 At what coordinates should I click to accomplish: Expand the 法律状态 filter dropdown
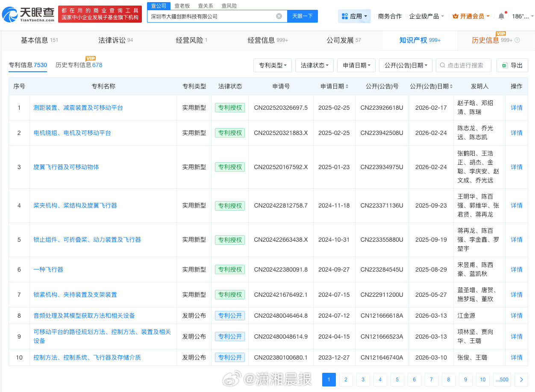(x=315, y=65)
